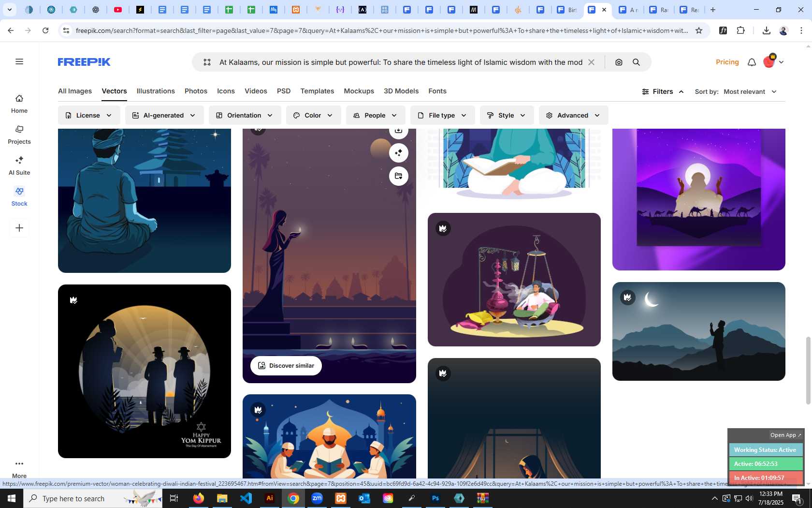Switch to All Images tab
This screenshot has width=812, height=508.
pos(75,91)
